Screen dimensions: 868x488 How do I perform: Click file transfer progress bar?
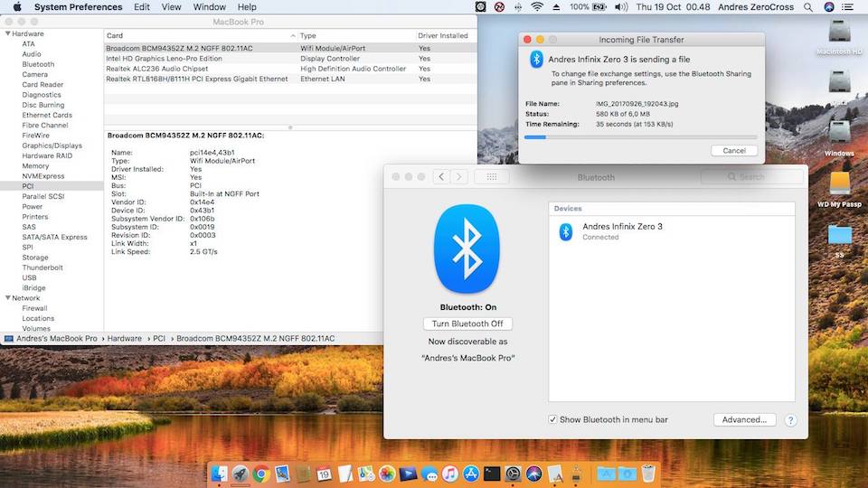point(640,136)
